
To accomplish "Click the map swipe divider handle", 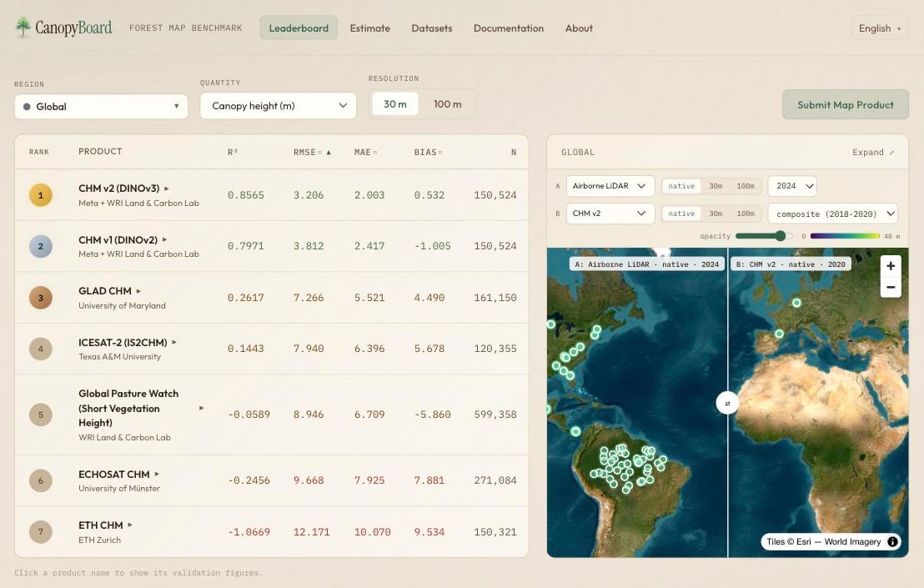I will point(727,403).
